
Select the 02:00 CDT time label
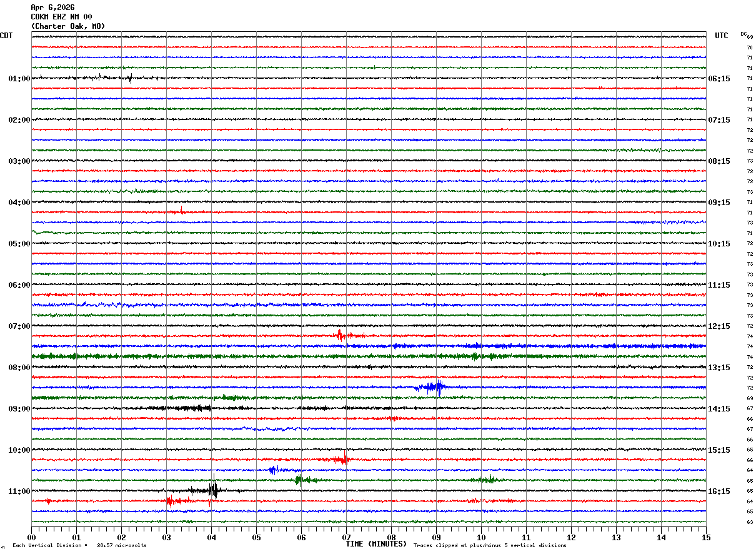pyautogui.click(x=19, y=120)
